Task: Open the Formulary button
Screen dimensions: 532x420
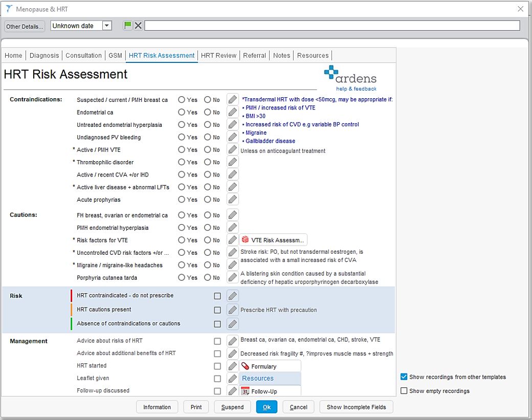Action: point(270,366)
